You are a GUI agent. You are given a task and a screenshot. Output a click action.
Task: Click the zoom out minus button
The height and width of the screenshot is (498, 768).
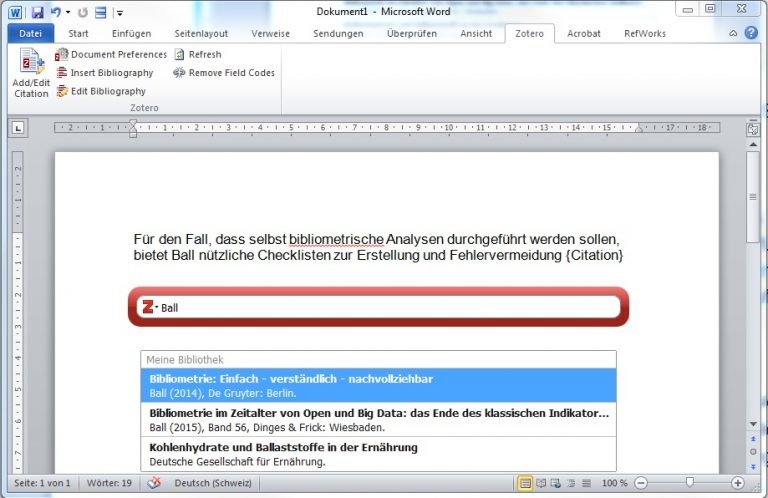(641, 483)
